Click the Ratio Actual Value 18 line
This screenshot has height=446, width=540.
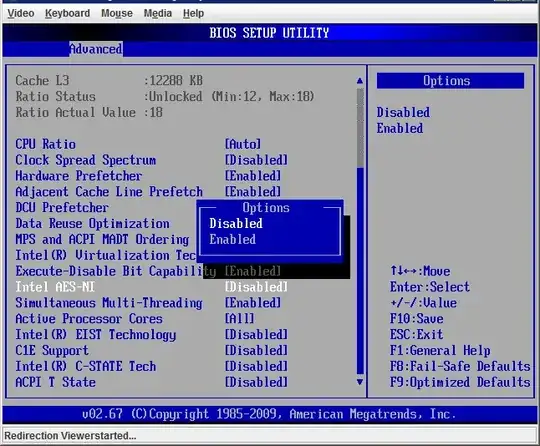[x=89, y=112]
